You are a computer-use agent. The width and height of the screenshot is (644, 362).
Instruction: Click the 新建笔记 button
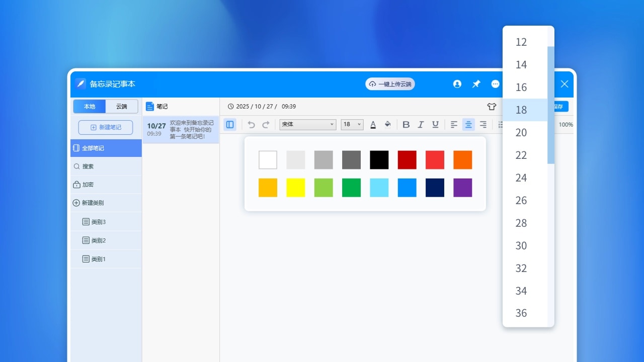[106, 127]
